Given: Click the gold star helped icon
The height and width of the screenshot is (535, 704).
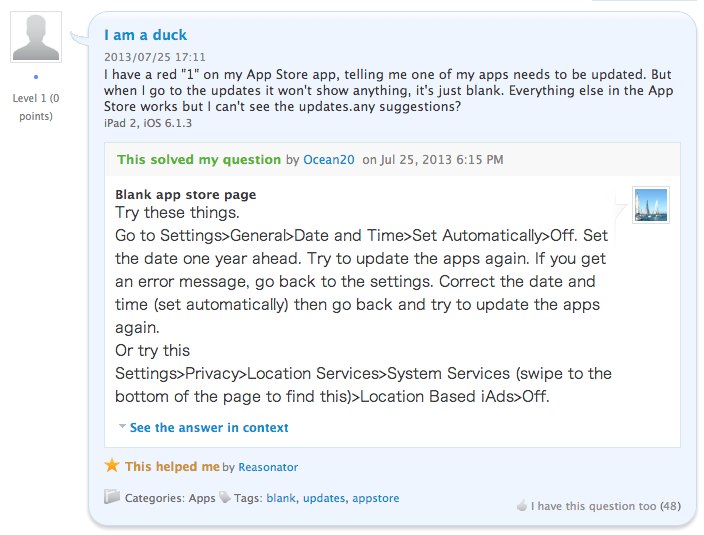Looking at the screenshot, I should tap(112, 466).
